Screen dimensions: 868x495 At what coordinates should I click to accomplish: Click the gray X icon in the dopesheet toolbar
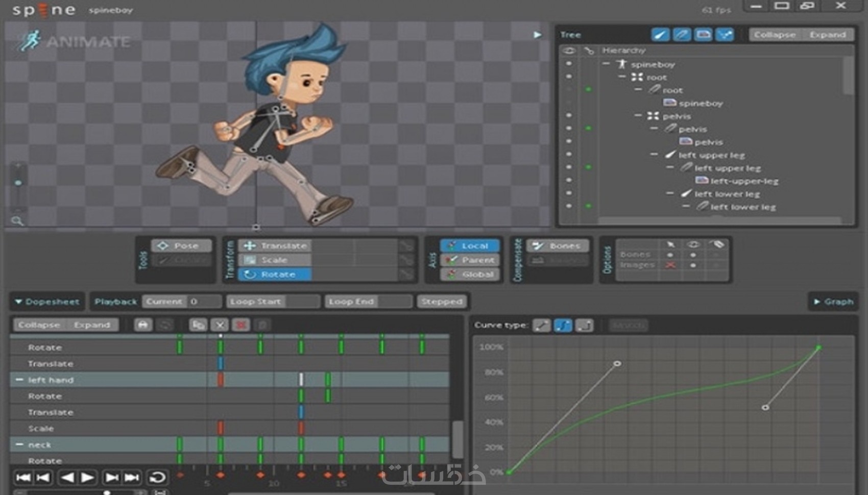(x=220, y=325)
